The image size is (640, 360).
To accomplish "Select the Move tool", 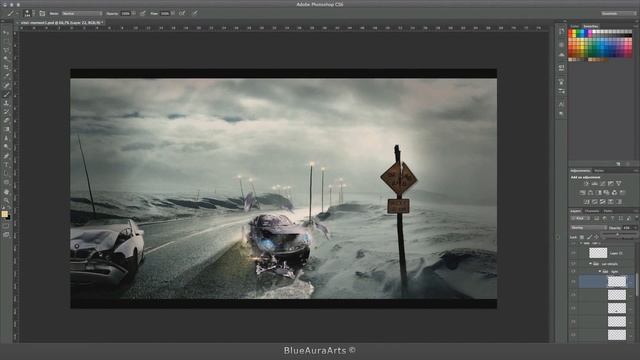I will pos(6,32).
